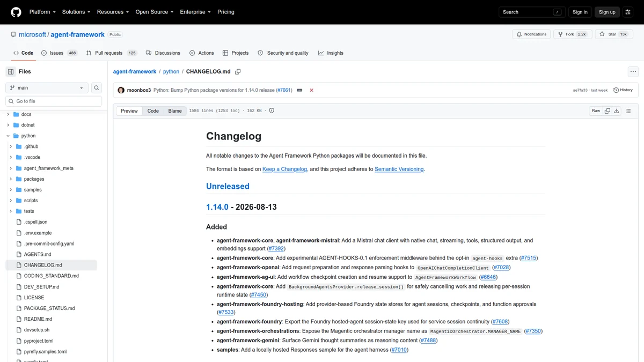Copy raw file contents icon
This screenshot has width=644, height=362.
coord(608,111)
